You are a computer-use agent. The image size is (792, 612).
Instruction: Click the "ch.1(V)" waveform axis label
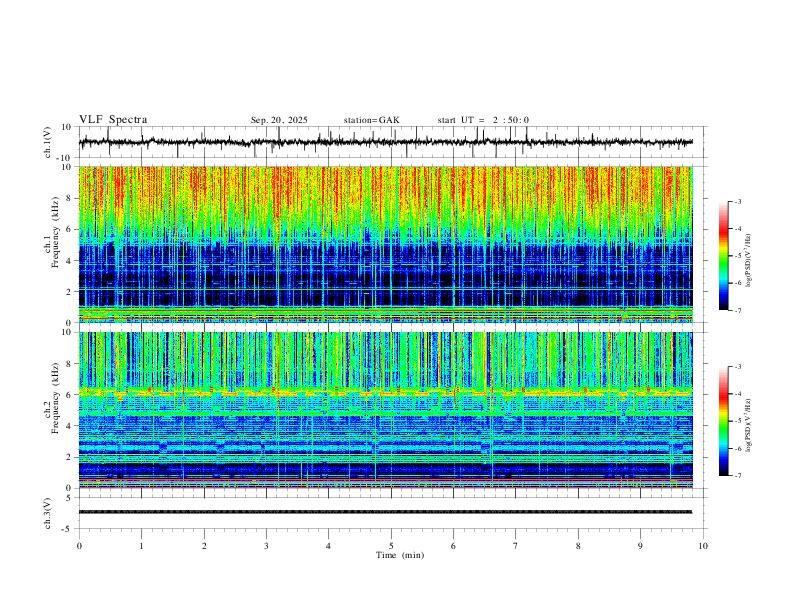[x=48, y=142]
